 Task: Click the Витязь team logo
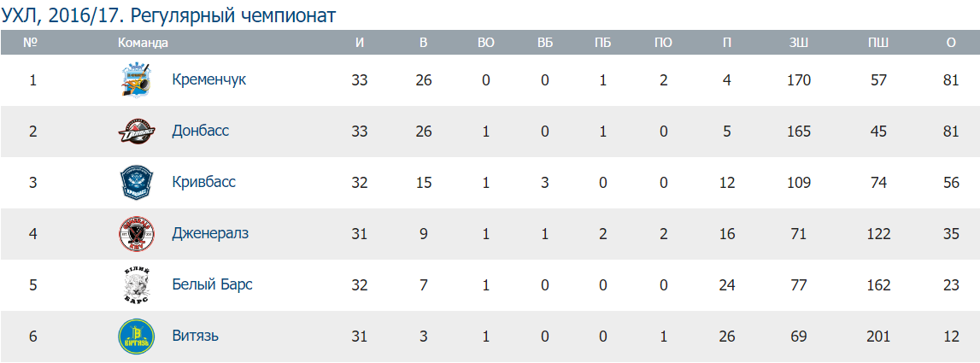[x=136, y=337]
